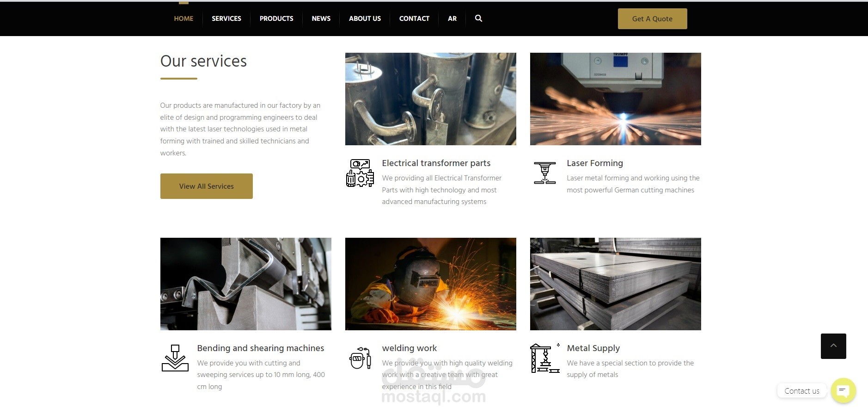The width and height of the screenshot is (868, 414).
Task: Click the welding mask icon
Action: (x=360, y=358)
